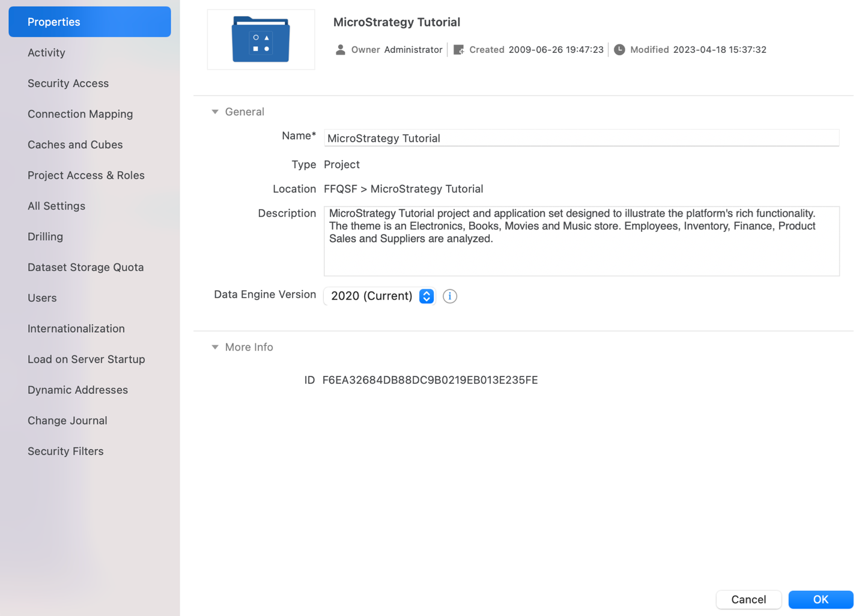This screenshot has height=616, width=859.
Task: Open the Data Engine Version dropdown
Action: point(380,296)
